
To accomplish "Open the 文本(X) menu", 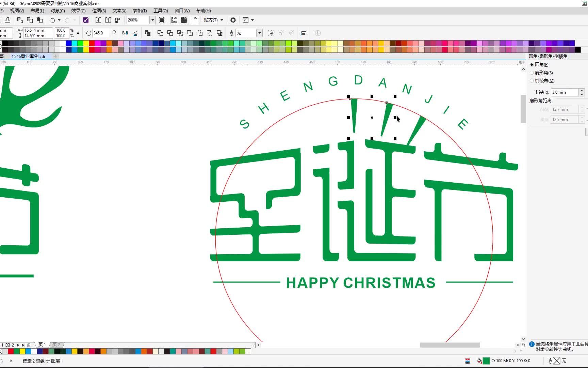I will point(119,11).
